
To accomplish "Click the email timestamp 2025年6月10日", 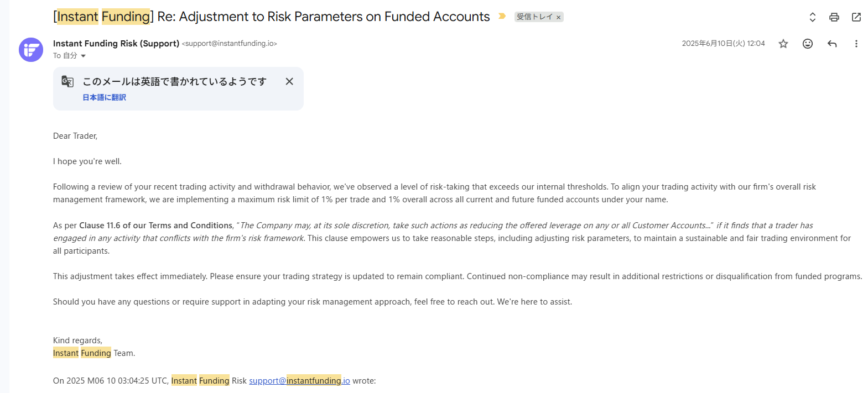I will tap(723, 44).
